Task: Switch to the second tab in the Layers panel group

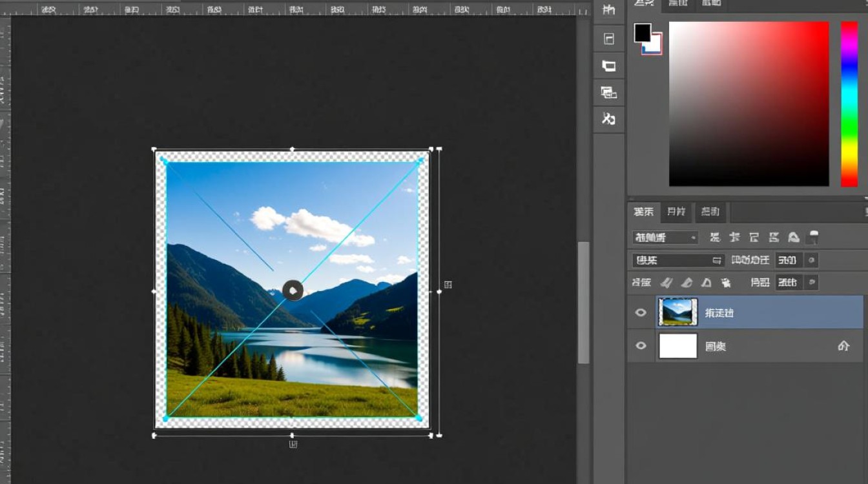Action: 676,212
